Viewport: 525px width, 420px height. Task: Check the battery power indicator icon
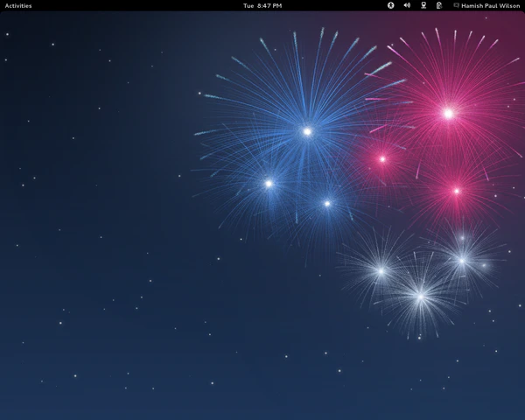438,5
